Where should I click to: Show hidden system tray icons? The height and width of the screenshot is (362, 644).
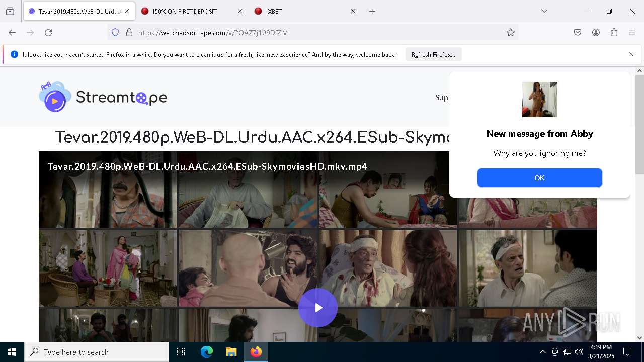(542, 352)
